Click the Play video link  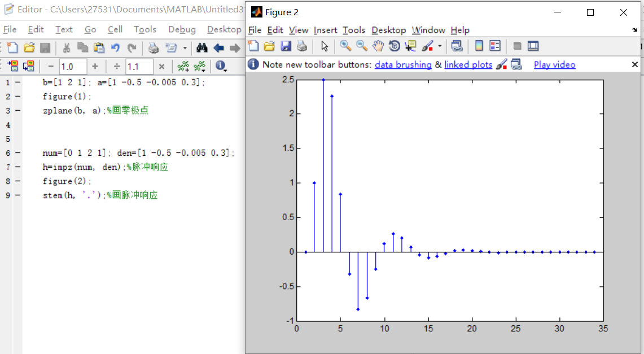(x=554, y=64)
